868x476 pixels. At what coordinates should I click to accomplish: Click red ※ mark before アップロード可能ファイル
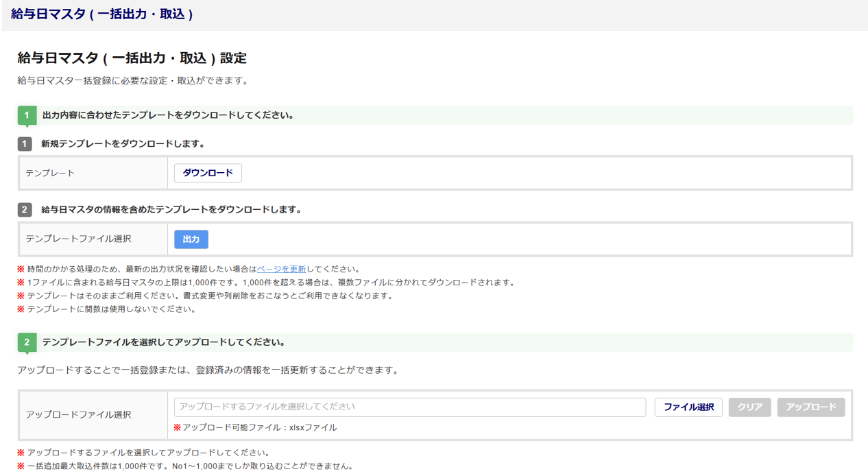pos(177,427)
